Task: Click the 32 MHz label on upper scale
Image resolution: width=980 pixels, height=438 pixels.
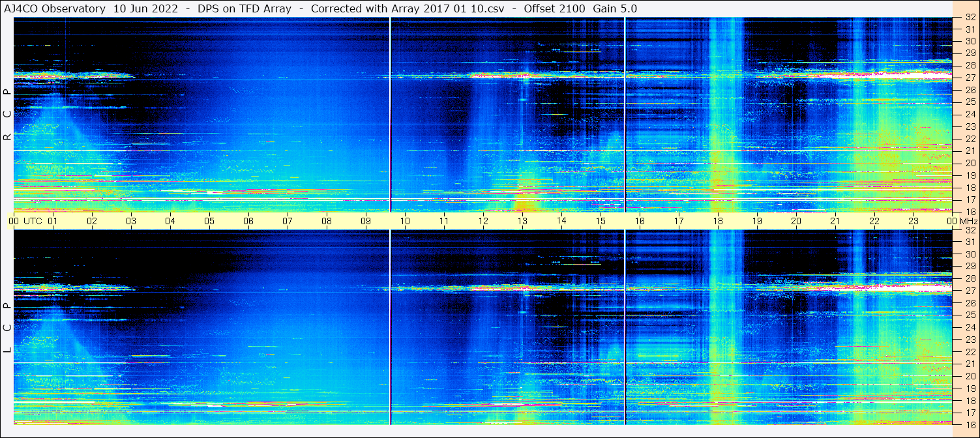Action: click(970, 18)
